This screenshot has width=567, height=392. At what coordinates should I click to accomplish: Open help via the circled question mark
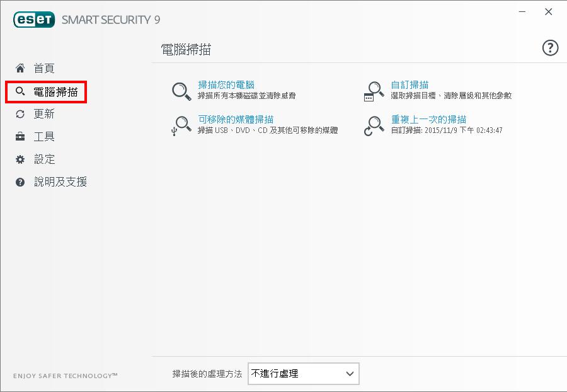550,48
